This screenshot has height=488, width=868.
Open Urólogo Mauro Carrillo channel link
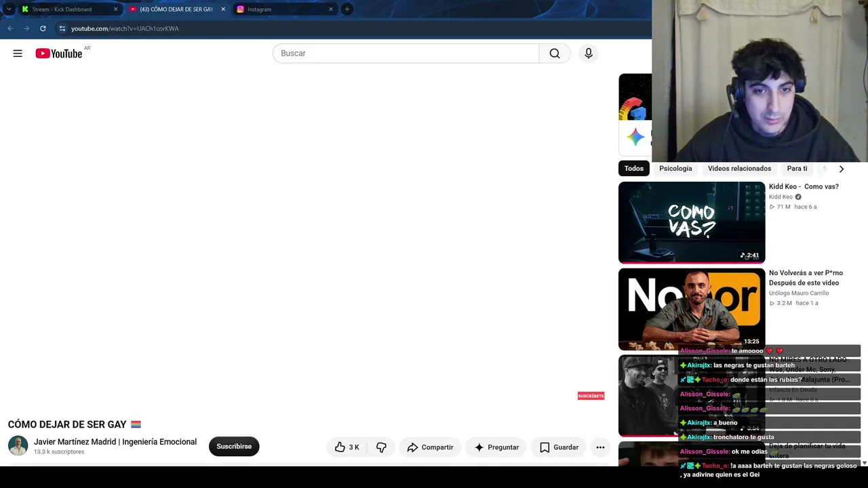click(x=799, y=293)
